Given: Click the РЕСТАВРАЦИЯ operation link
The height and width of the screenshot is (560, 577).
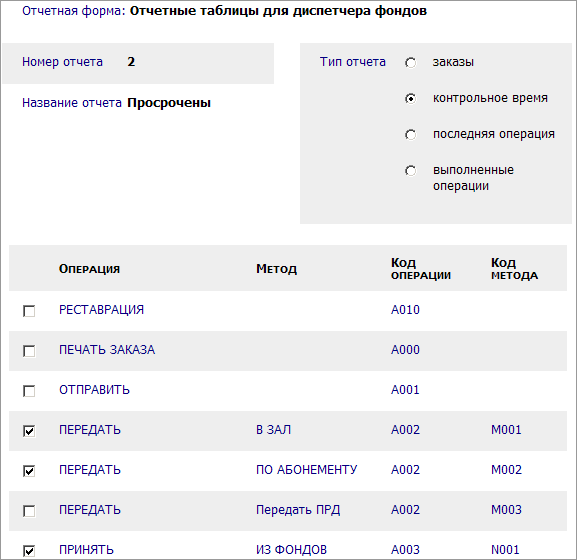Looking at the screenshot, I should (x=101, y=310).
